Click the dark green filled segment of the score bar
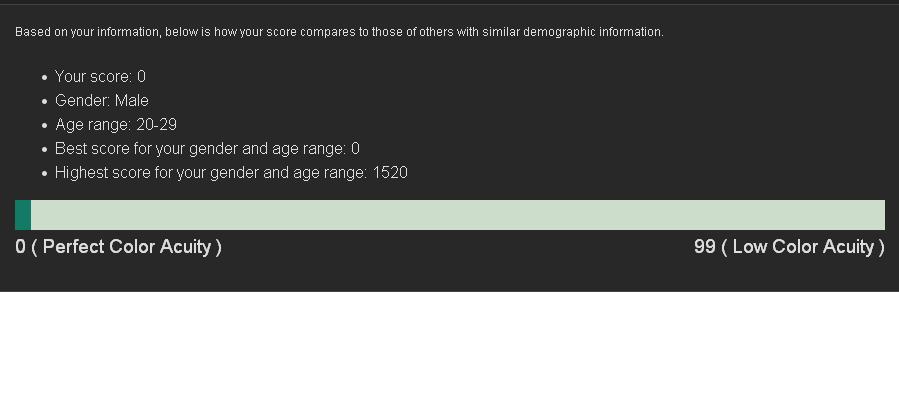The height and width of the screenshot is (400, 899). pyautogui.click(x=23, y=215)
